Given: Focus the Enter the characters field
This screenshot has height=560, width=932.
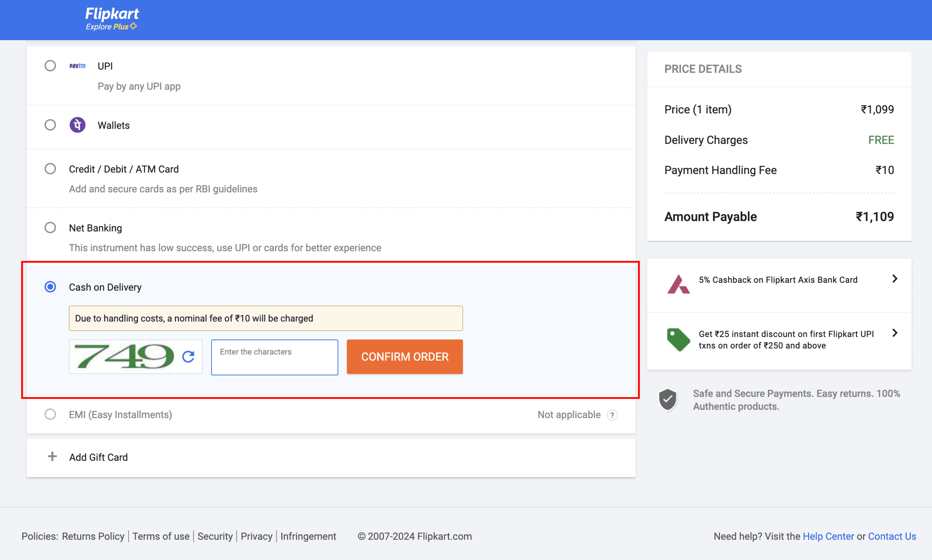Looking at the screenshot, I should click(275, 357).
